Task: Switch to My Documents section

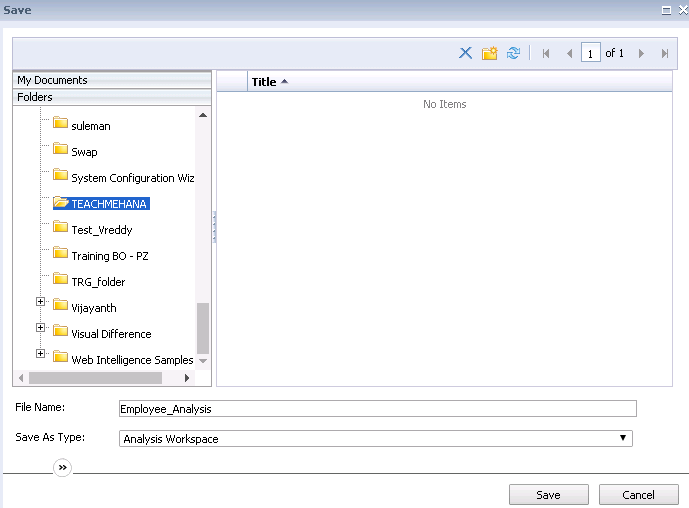Action: 52,80
